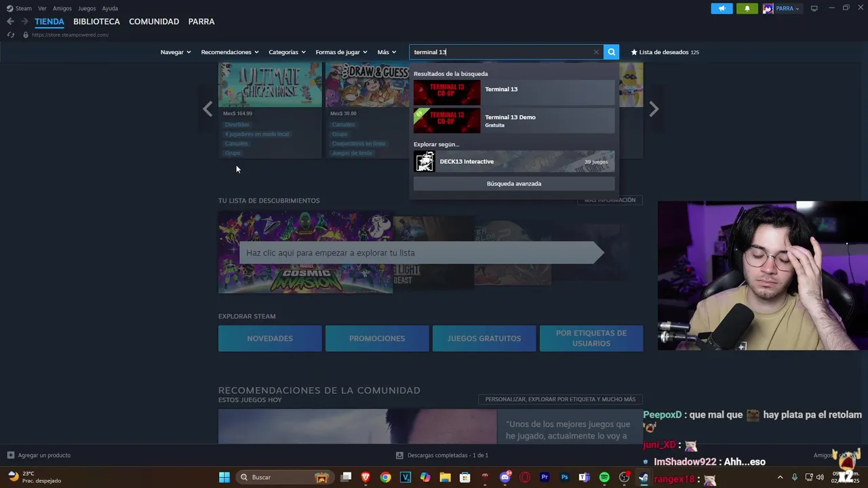This screenshot has width=868, height=488.
Task: Open the Ayuda menu
Action: pos(110,8)
